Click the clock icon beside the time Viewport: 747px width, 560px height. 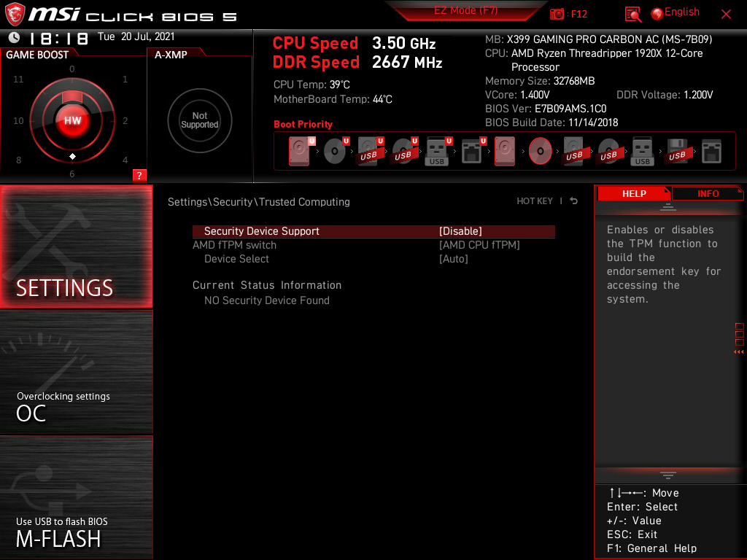(x=15, y=37)
